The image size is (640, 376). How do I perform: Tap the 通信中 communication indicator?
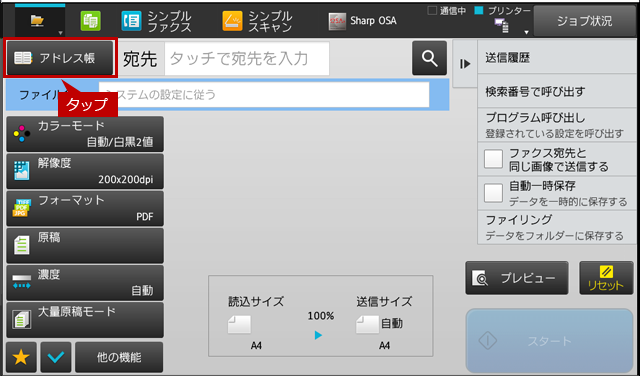coord(447,11)
